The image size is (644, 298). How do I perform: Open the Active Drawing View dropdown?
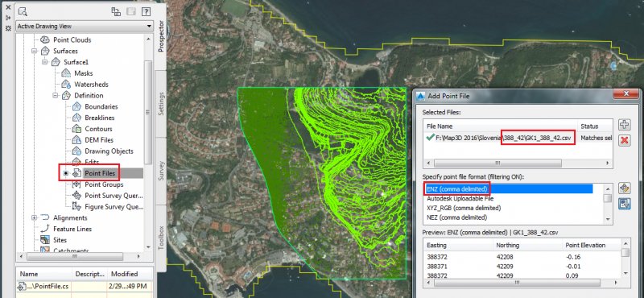click(85, 27)
